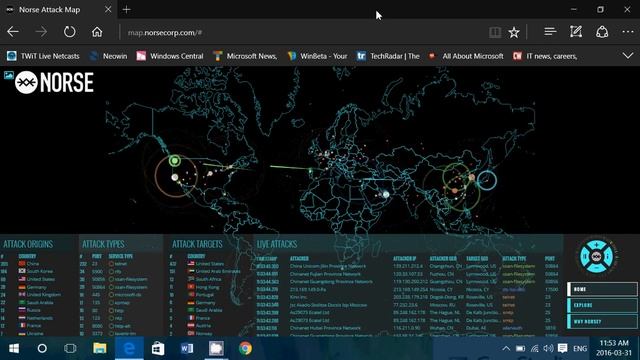Open Task View on the taskbar

click(x=70, y=348)
